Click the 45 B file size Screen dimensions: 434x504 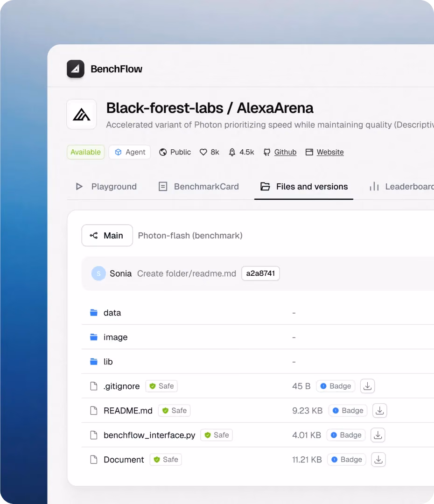301,386
